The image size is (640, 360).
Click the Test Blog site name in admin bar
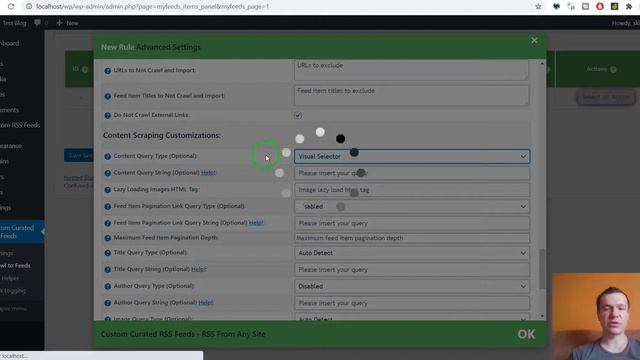[x=14, y=23]
